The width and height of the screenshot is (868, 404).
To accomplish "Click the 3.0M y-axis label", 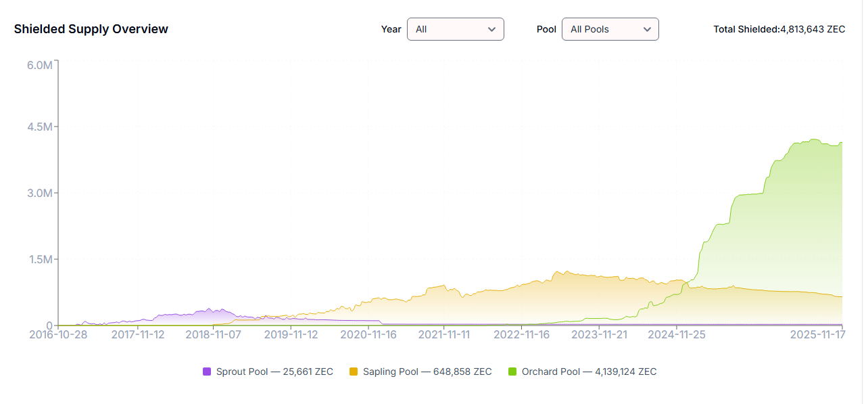I will [39, 194].
